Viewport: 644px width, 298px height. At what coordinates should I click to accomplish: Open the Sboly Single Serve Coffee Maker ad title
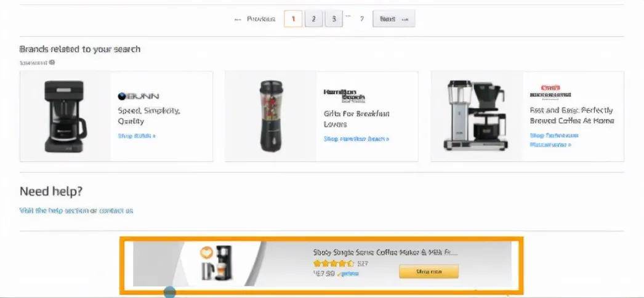point(385,252)
